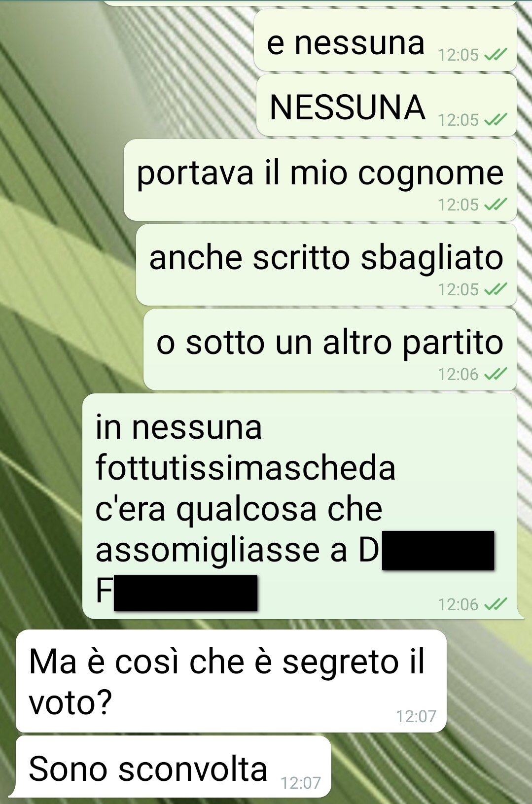Viewport: 532px width, 804px height.
Task: Click the black redaction box after letter D
Action: pyautogui.click(x=438, y=551)
